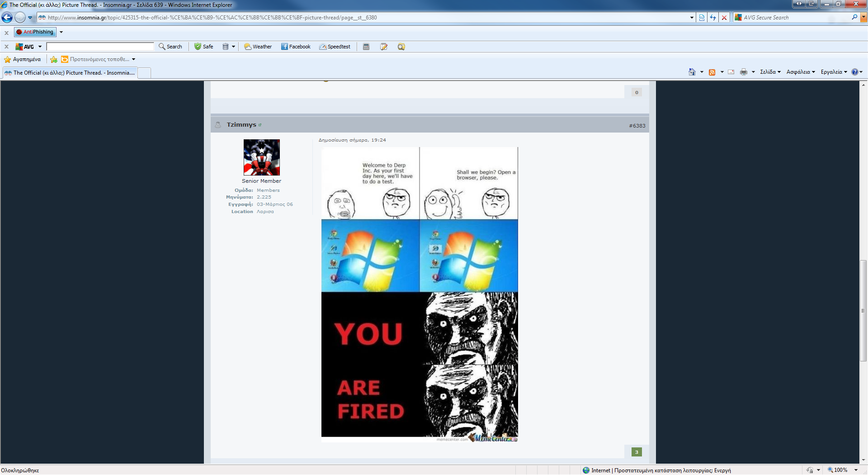This screenshot has width=868, height=475.
Task: Click the title bar exit-arrow window icon
Action: (812, 4)
